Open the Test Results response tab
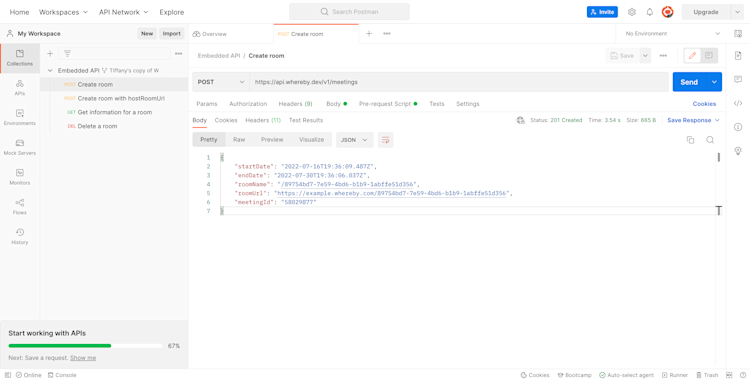 coord(306,120)
